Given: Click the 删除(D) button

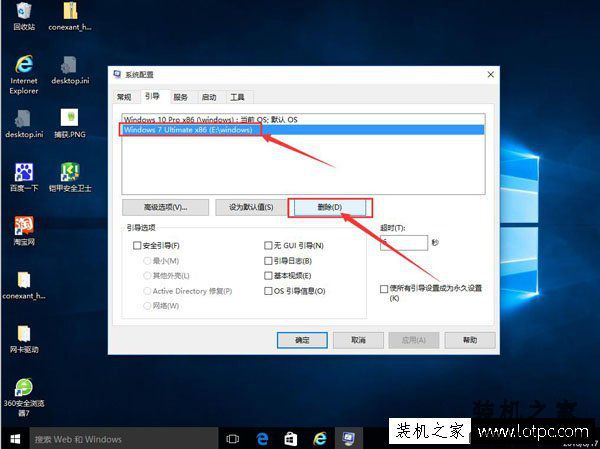Looking at the screenshot, I should click(330, 207).
